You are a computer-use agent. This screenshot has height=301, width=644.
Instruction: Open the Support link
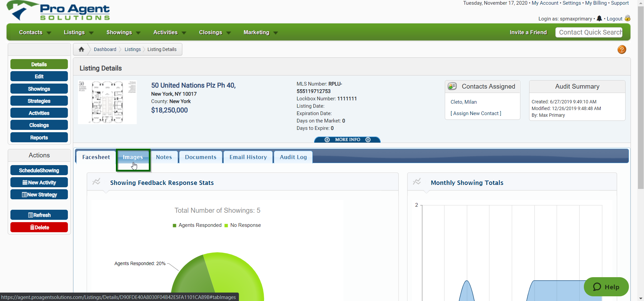[620, 3]
